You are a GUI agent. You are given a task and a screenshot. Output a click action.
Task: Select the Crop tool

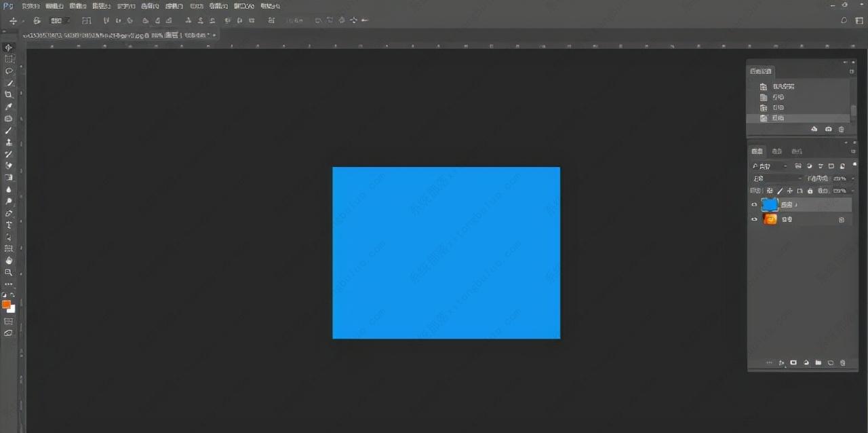(x=9, y=94)
